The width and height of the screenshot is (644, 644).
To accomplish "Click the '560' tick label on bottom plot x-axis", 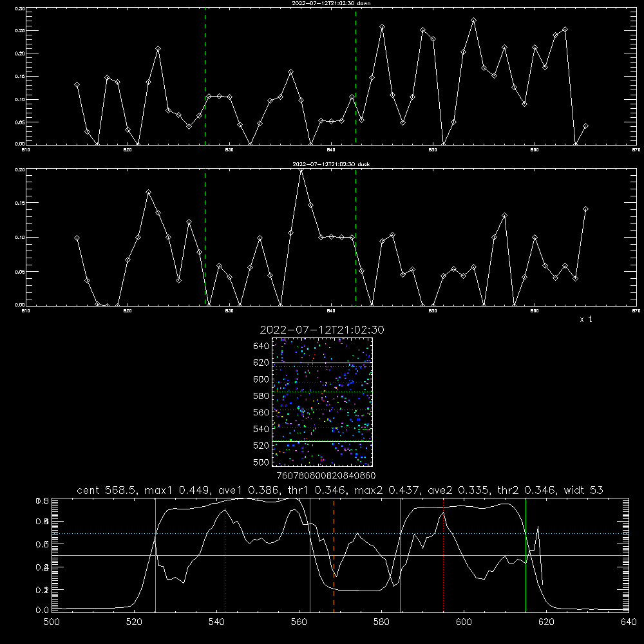I will [299, 622].
